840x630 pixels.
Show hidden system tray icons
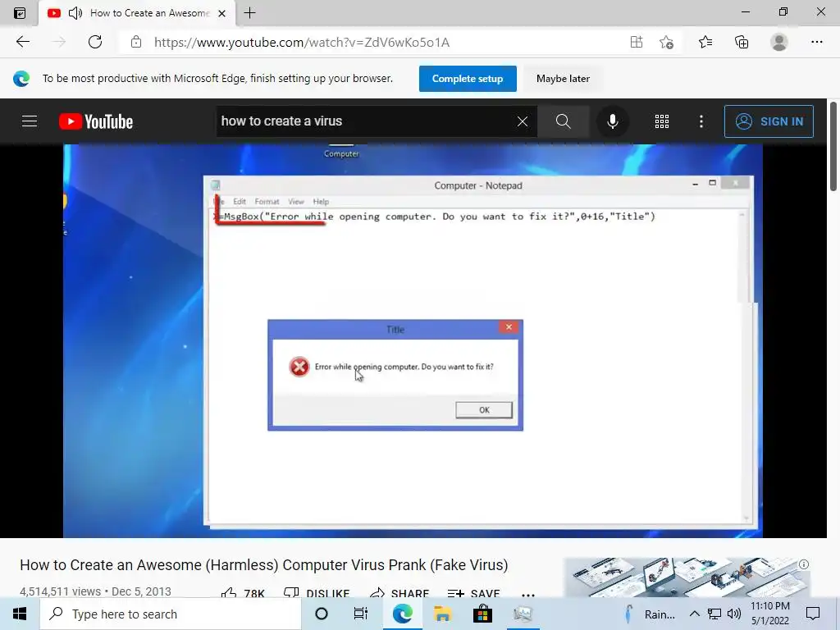[694, 614]
